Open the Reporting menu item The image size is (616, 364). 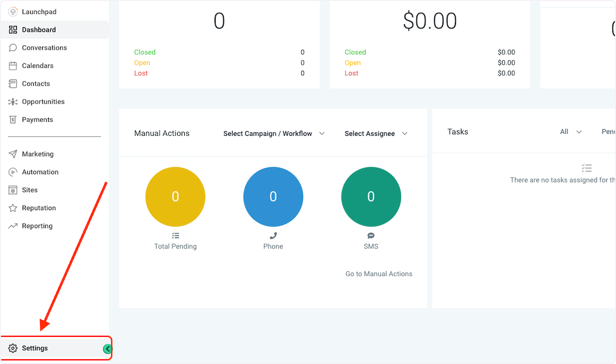[37, 226]
